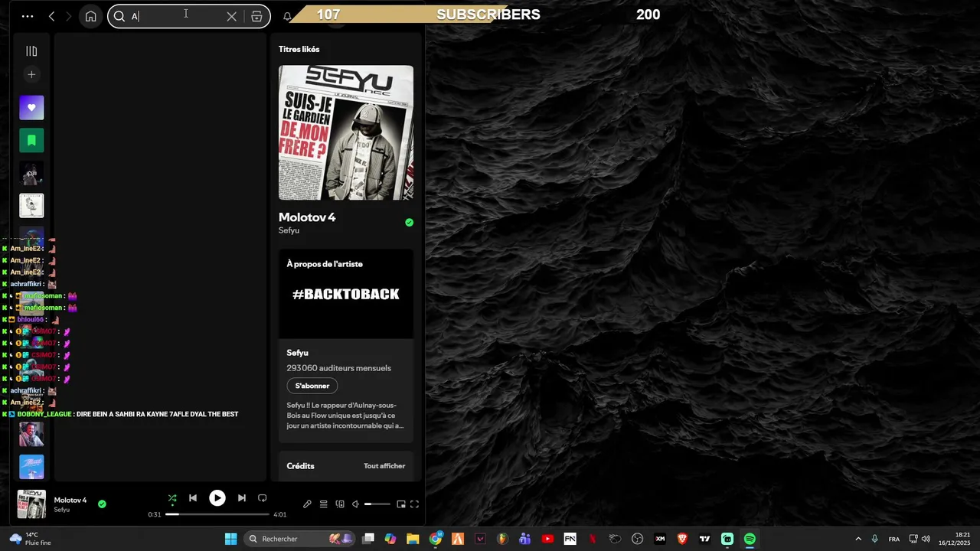Open the Windows Start menu
The image size is (980, 551).
(x=230, y=539)
